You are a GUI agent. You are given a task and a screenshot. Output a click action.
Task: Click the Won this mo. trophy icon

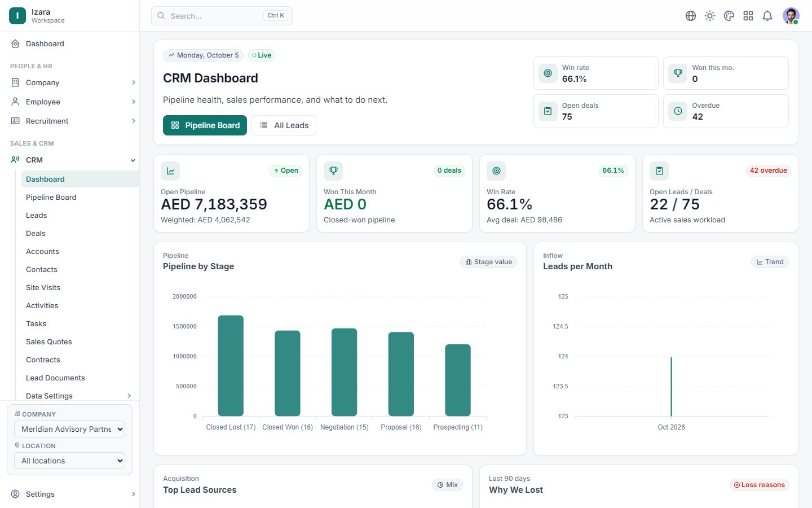coord(678,73)
